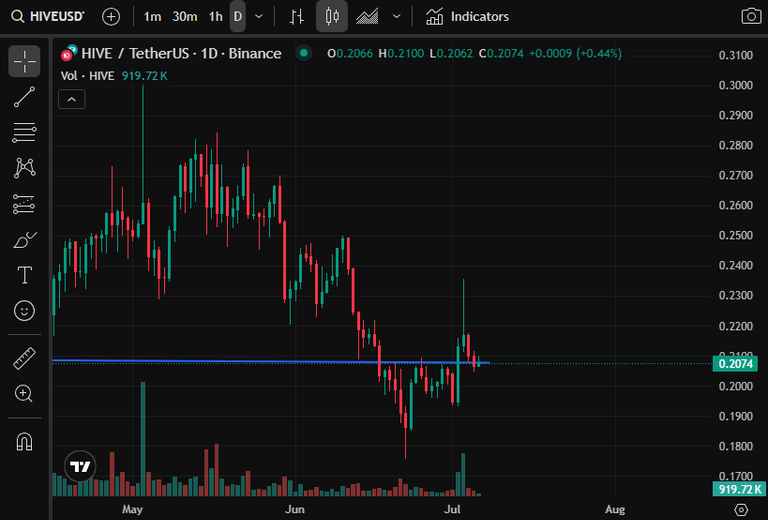The width and height of the screenshot is (768, 520).
Task: Open symbol search for HIVEUSD
Action: pyautogui.click(x=48, y=17)
